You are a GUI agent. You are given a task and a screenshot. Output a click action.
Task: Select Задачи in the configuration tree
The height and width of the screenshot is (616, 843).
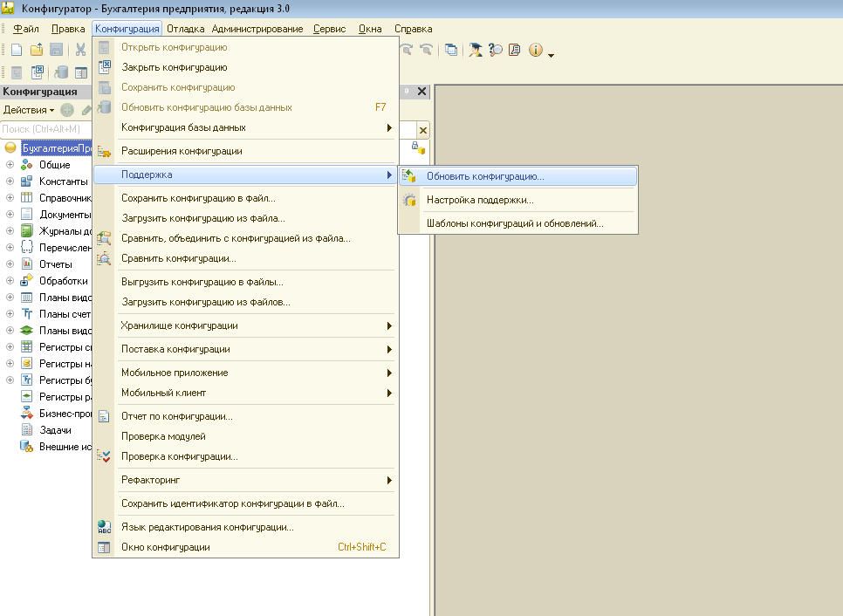coord(55,430)
